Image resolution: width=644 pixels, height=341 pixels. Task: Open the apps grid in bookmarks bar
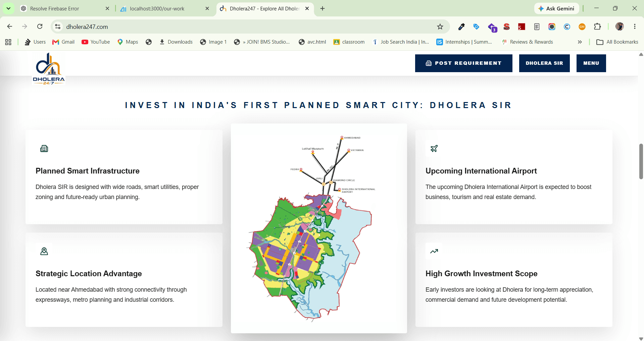click(8, 42)
